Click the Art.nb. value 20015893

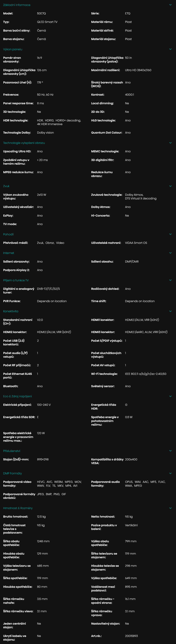pyautogui.click(x=131, y=636)
